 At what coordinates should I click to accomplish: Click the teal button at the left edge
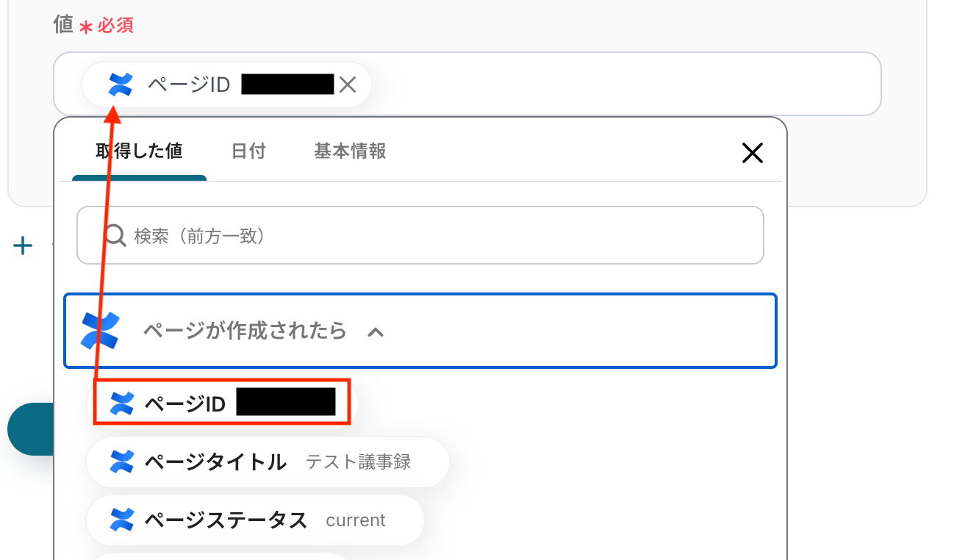pos(29,429)
